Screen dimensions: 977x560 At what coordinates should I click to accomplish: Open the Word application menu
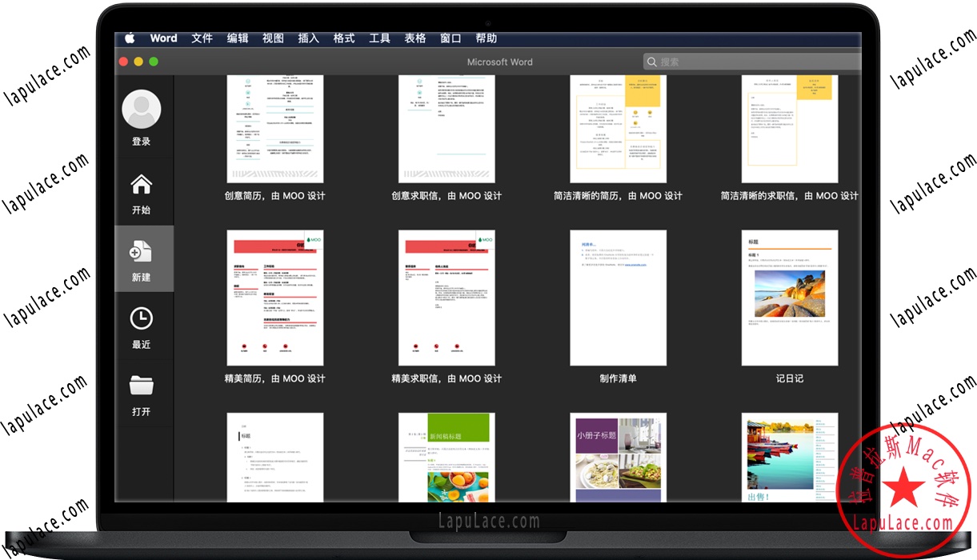click(x=163, y=38)
